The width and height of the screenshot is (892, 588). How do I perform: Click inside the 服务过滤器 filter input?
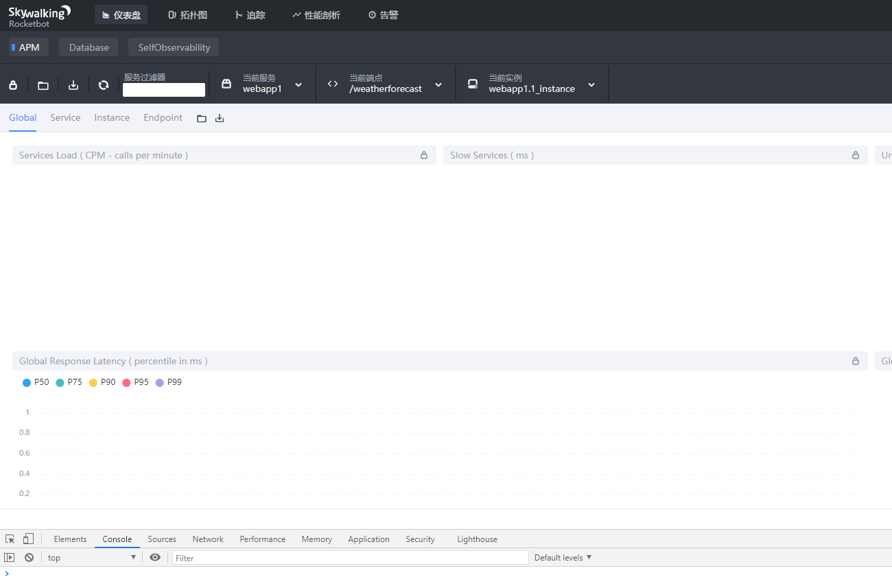tap(164, 89)
